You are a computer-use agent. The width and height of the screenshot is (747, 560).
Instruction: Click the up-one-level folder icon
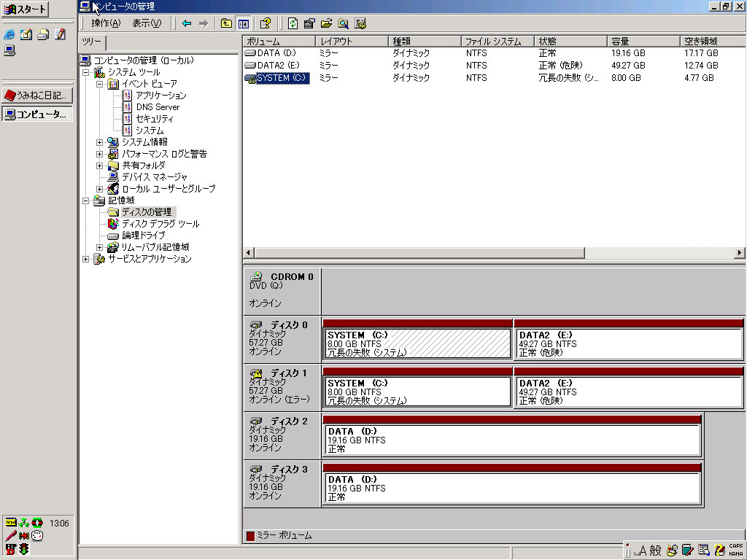tap(226, 23)
